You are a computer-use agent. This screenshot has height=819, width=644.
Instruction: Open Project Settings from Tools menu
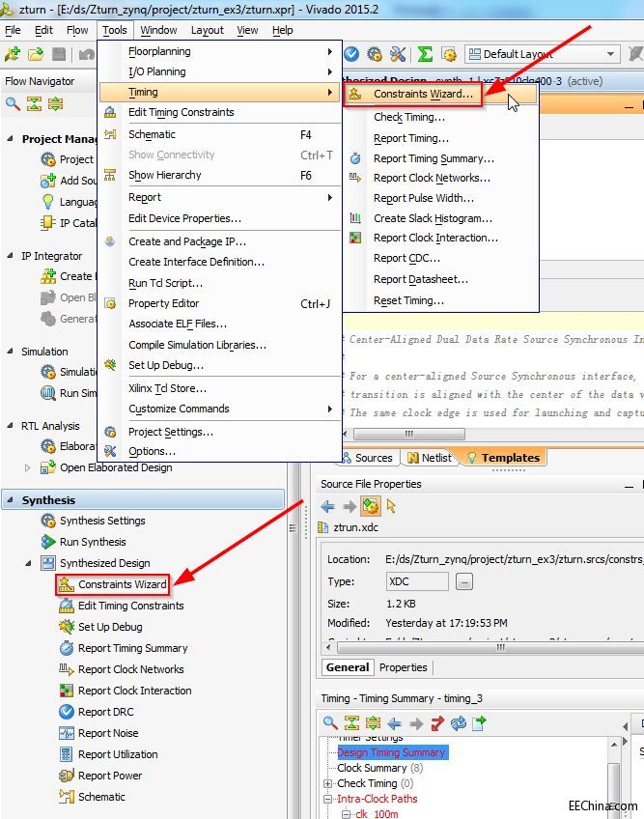[219, 432]
